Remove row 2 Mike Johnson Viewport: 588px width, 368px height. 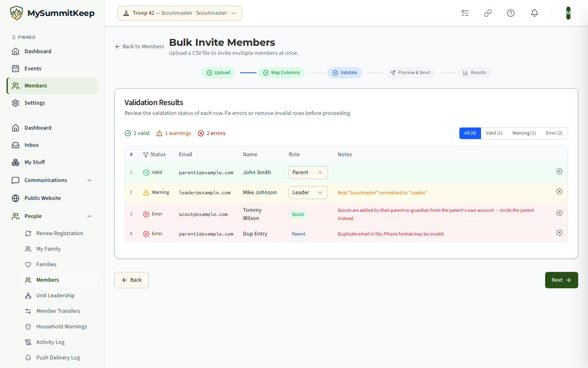[559, 191]
